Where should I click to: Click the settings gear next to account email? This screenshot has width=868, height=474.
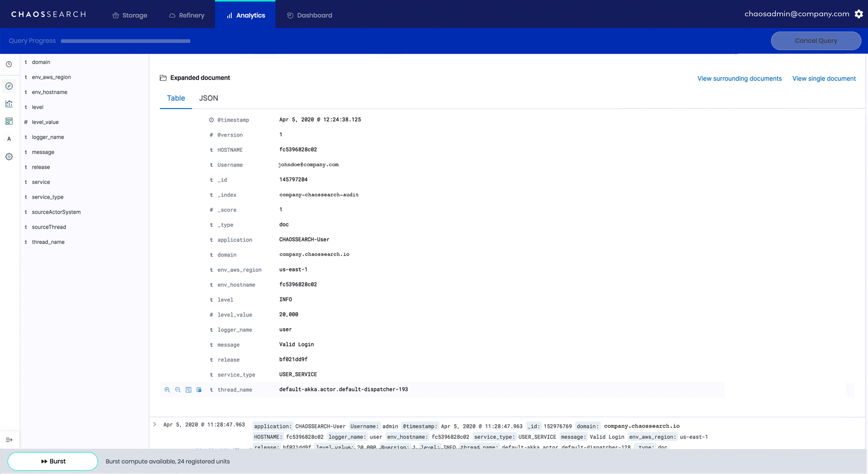[859, 14]
